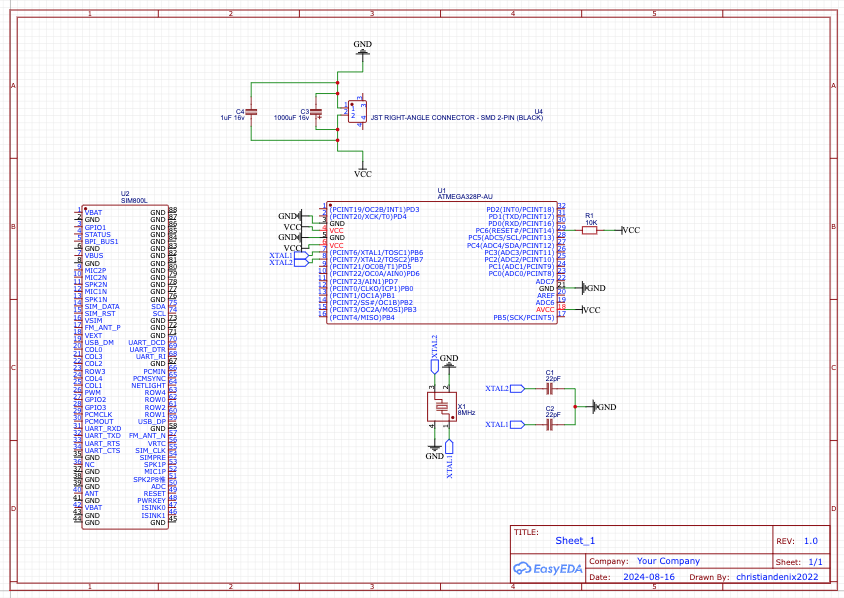Click the U2 SIM800L component label
844x598 pixels.
[133, 197]
